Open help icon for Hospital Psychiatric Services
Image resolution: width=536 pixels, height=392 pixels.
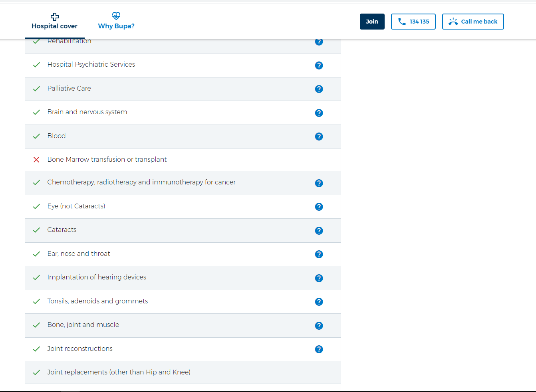point(319,65)
